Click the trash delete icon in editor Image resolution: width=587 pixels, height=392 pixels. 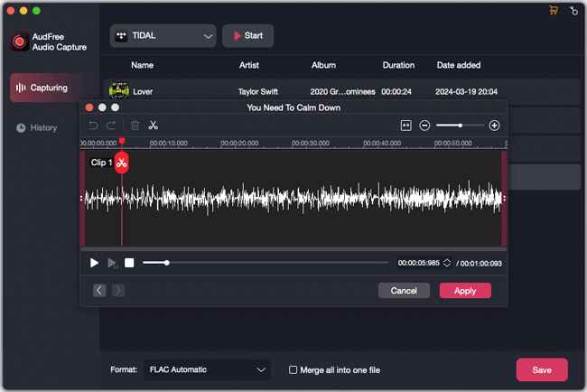coord(135,126)
